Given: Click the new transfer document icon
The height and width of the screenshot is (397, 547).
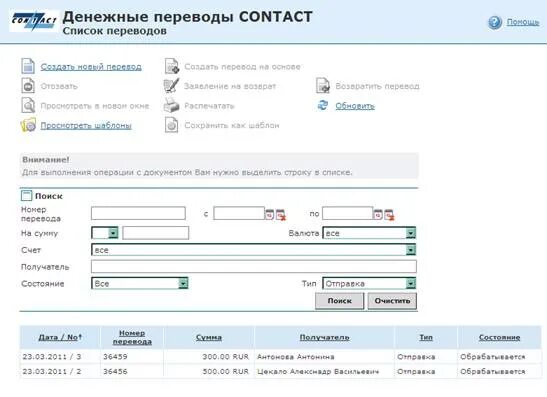Looking at the screenshot, I should [x=28, y=66].
